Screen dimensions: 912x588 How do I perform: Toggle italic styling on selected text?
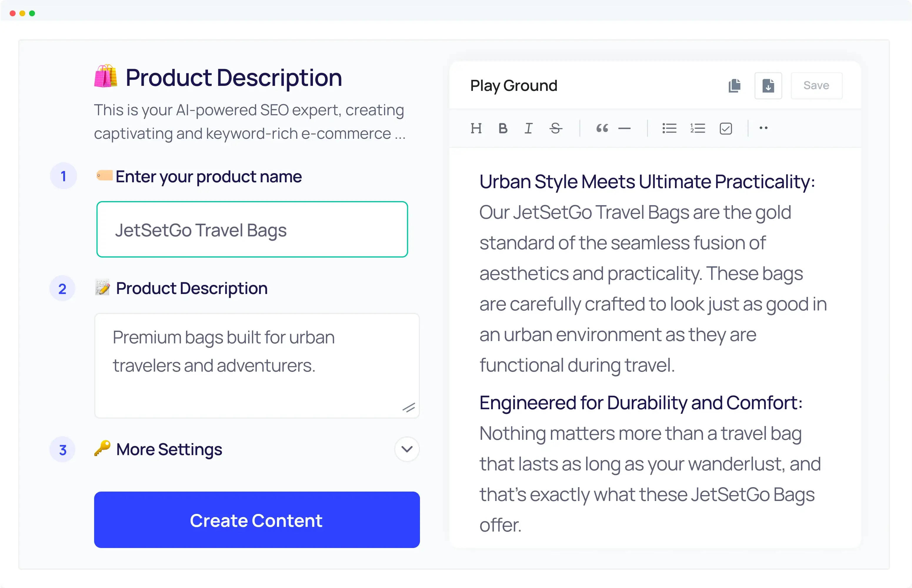pos(528,128)
